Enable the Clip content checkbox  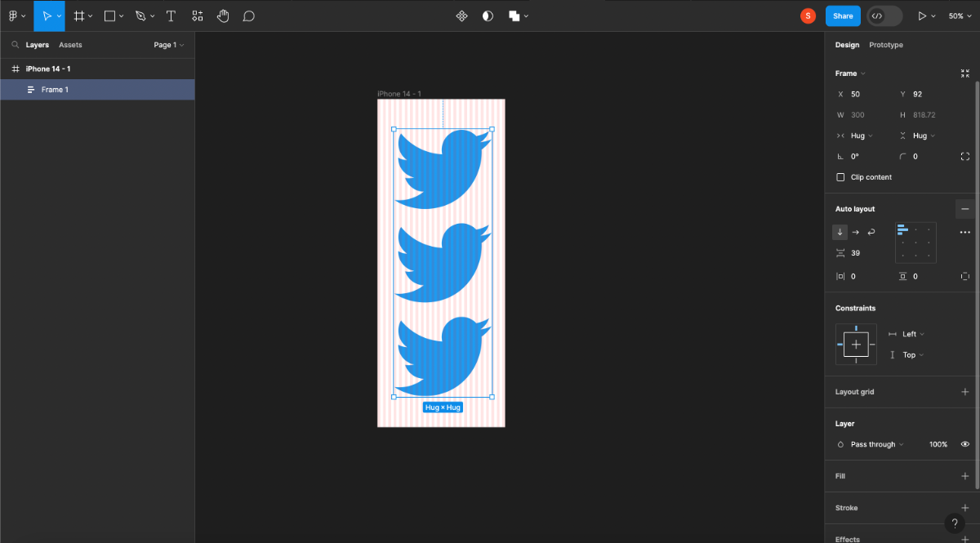tap(840, 177)
